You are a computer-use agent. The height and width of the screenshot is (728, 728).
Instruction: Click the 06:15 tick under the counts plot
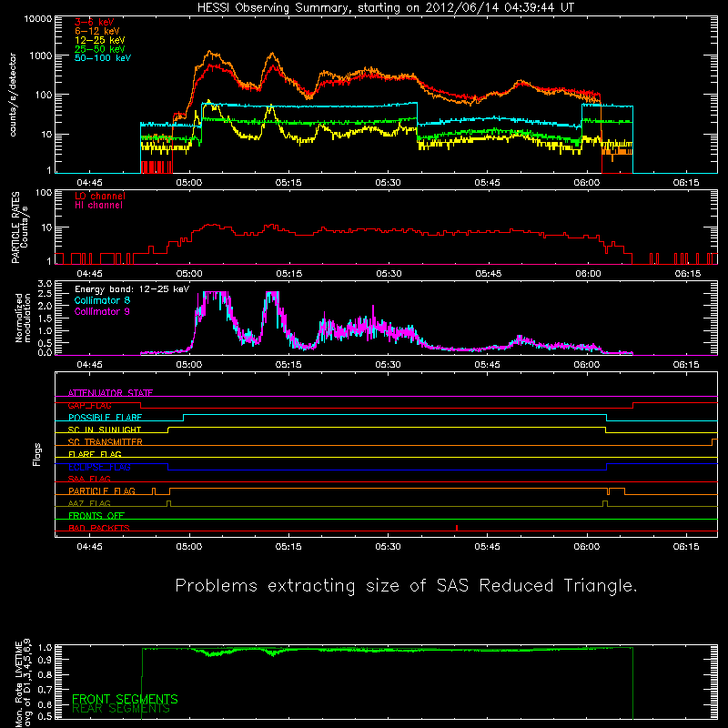coord(686,183)
